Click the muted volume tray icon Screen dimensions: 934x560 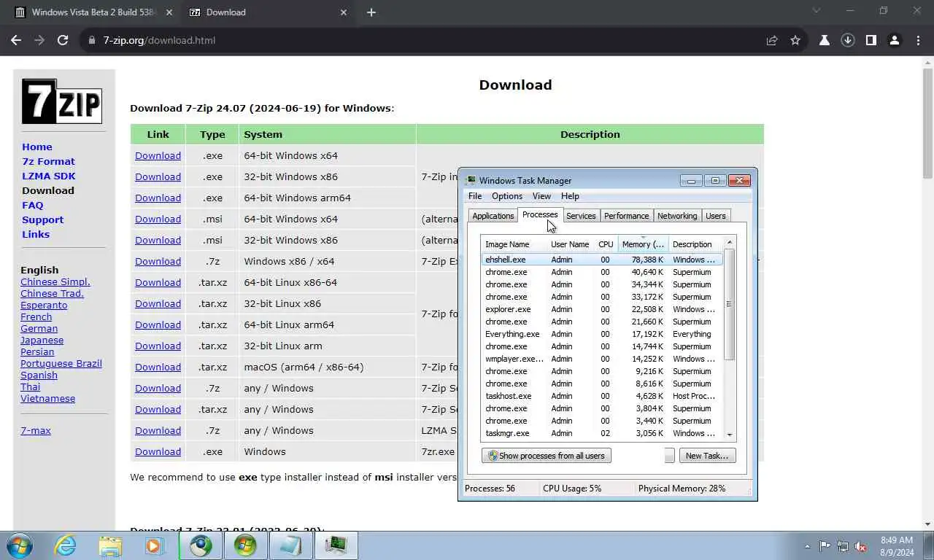point(860,545)
